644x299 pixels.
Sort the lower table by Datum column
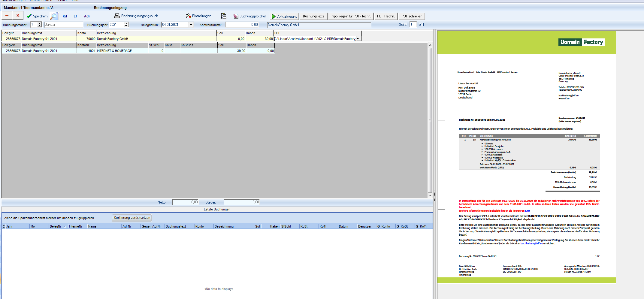point(347,226)
